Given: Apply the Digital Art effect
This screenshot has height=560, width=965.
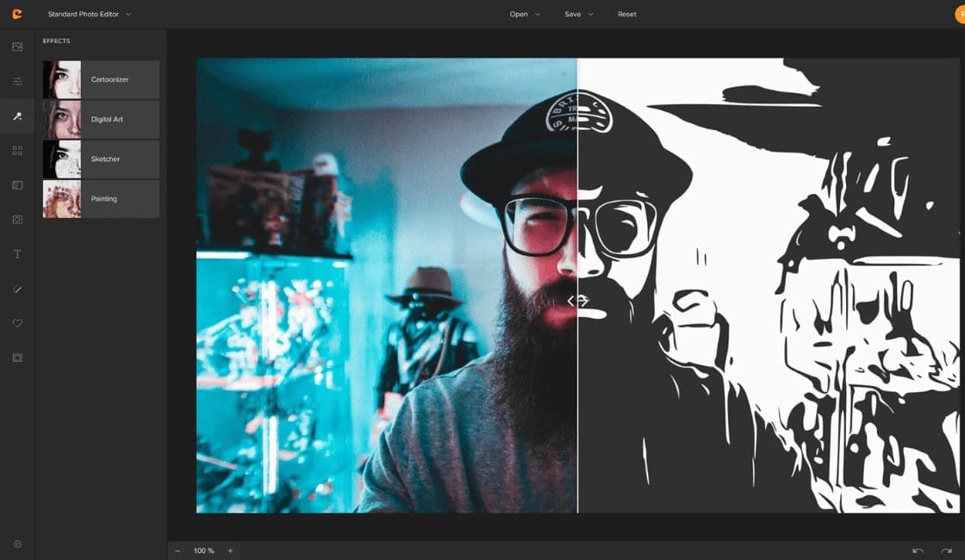Looking at the screenshot, I should (107, 119).
